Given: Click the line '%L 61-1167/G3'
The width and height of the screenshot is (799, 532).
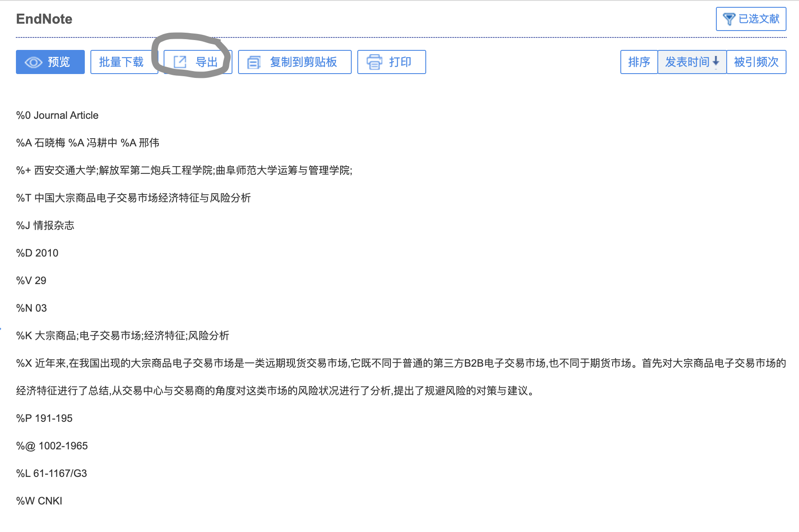Looking at the screenshot, I should coord(52,473).
